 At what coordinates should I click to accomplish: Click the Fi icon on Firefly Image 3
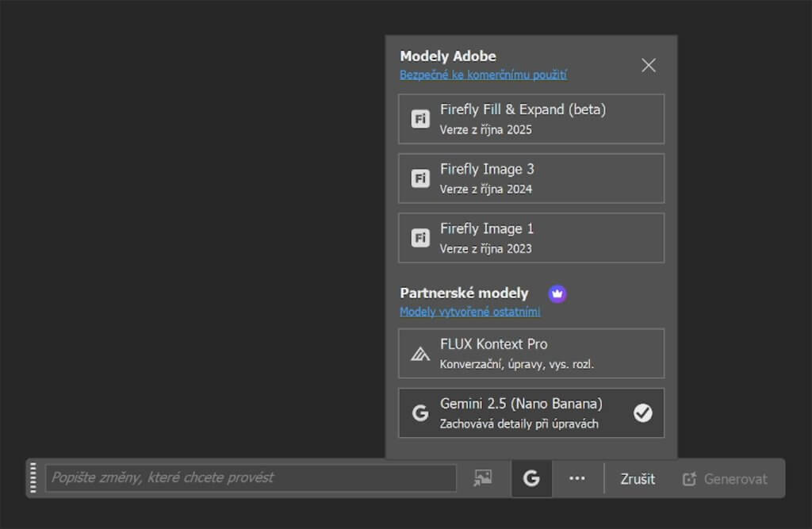419,178
